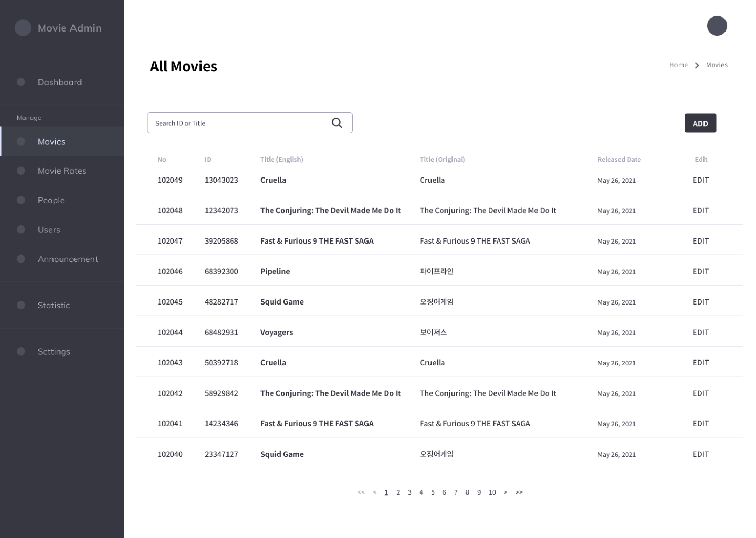Click the Settings sidebar icon dot

coord(21,351)
